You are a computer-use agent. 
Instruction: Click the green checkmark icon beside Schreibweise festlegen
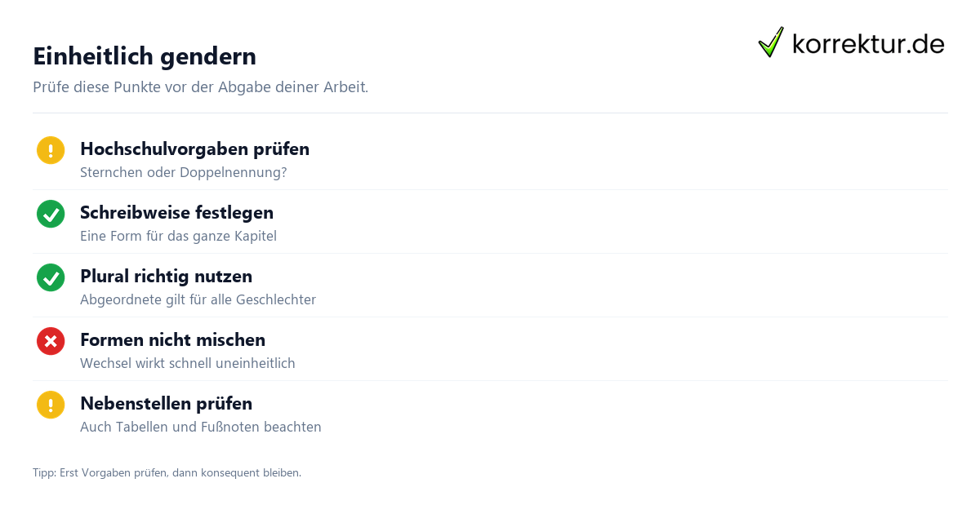point(51,214)
